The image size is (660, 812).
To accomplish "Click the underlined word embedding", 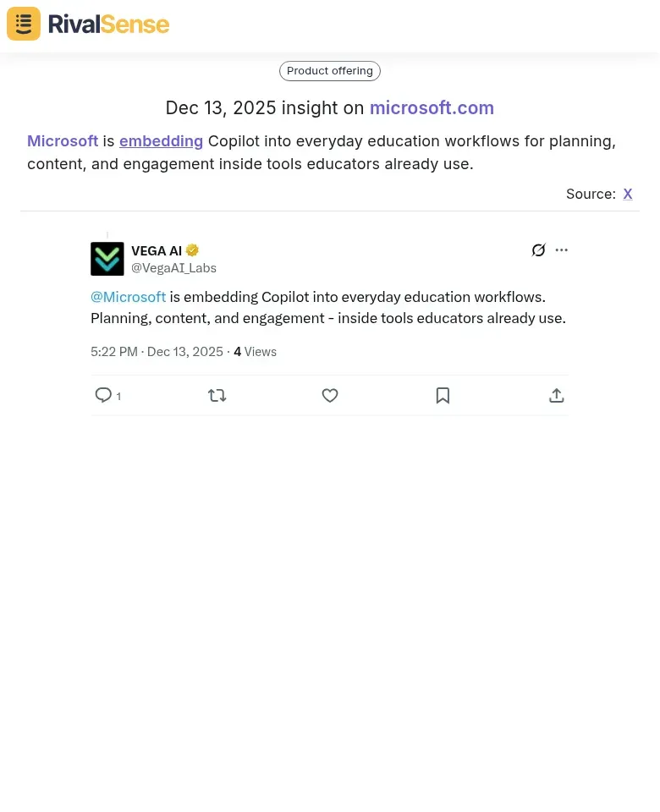I will [x=161, y=140].
